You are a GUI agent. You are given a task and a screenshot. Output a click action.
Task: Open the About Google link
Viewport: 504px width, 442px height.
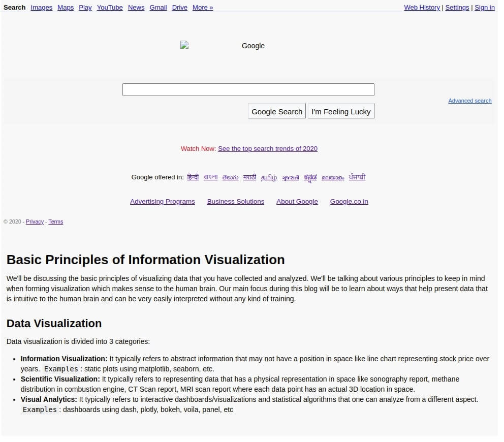click(x=297, y=202)
